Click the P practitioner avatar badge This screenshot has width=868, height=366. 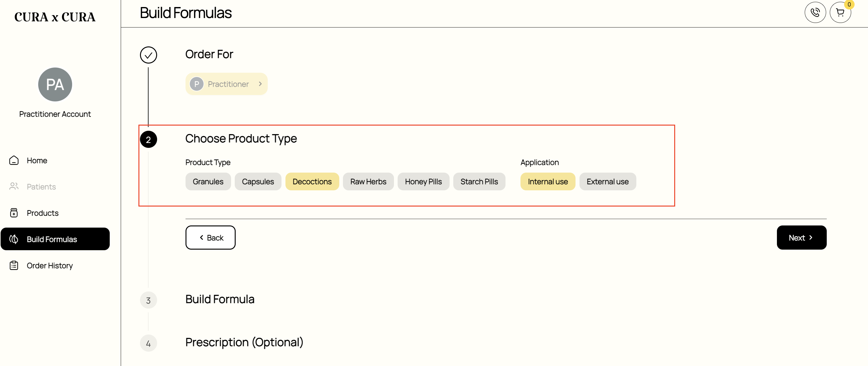[197, 84]
